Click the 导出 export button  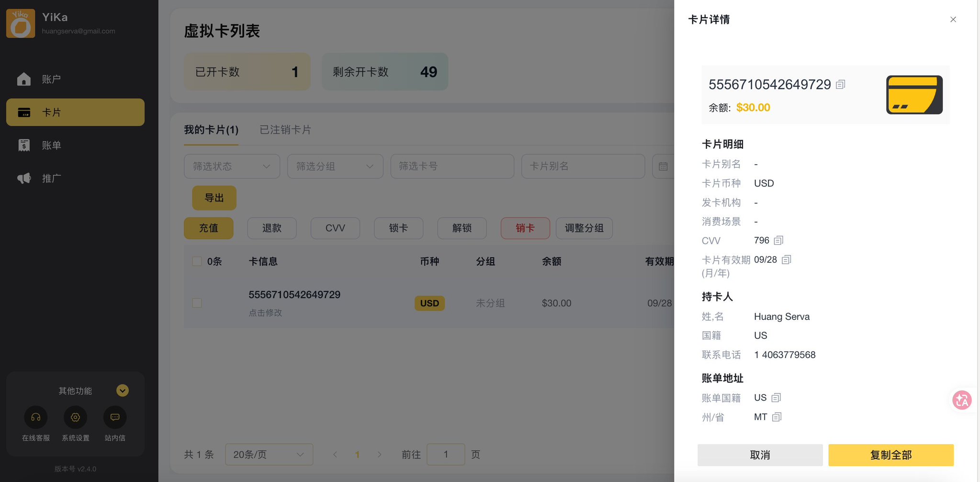pyautogui.click(x=214, y=198)
